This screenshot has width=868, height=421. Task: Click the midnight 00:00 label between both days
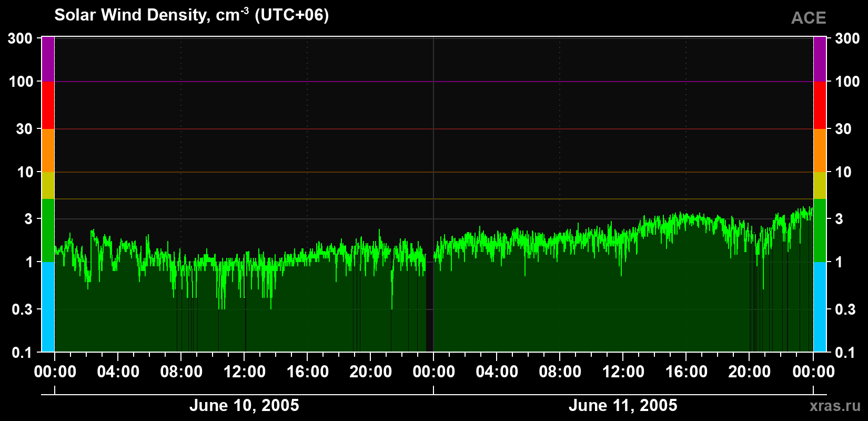433,372
